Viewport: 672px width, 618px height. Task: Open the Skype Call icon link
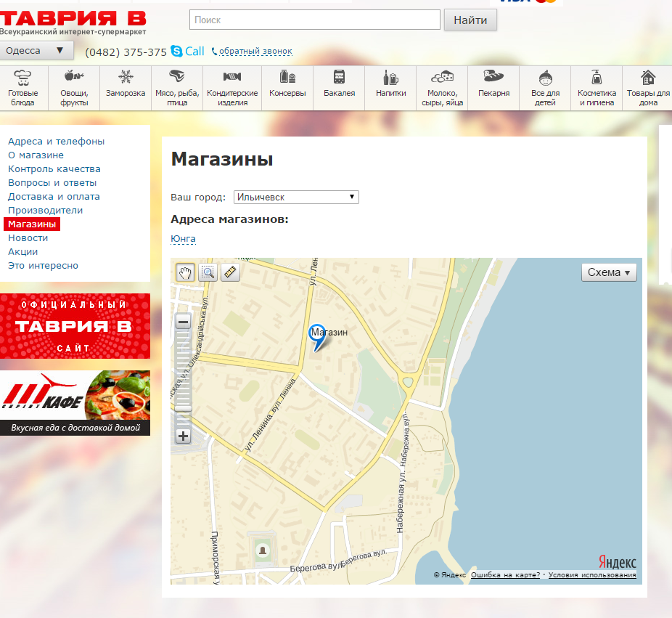[x=187, y=52]
